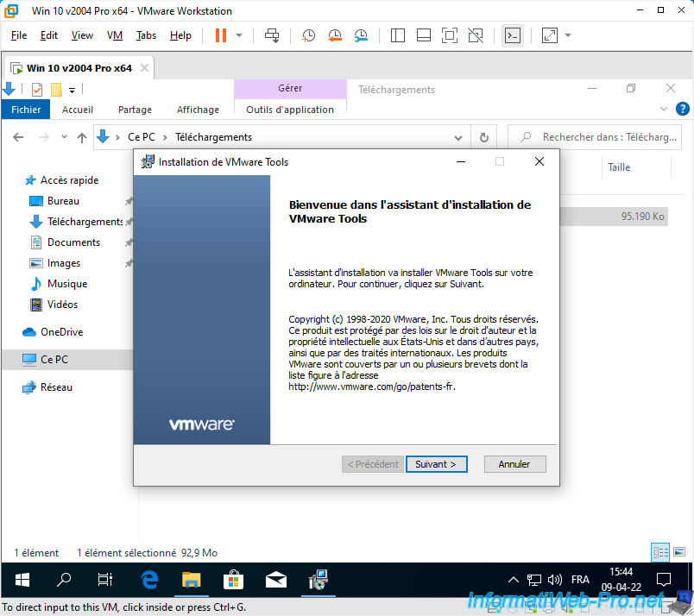Close the Win 10 v2004 Pro x64 tab
The height and width of the screenshot is (616, 694).
click(144, 67)
